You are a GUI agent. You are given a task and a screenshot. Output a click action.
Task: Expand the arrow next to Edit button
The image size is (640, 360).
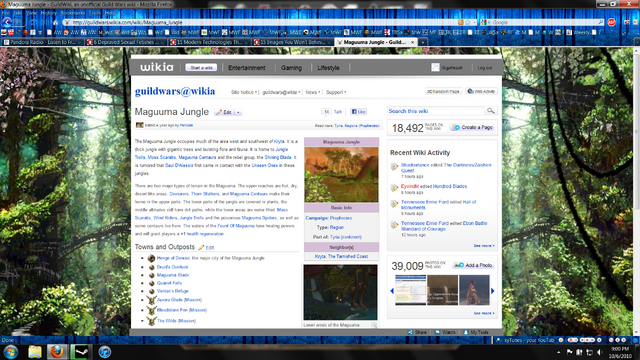238,112
